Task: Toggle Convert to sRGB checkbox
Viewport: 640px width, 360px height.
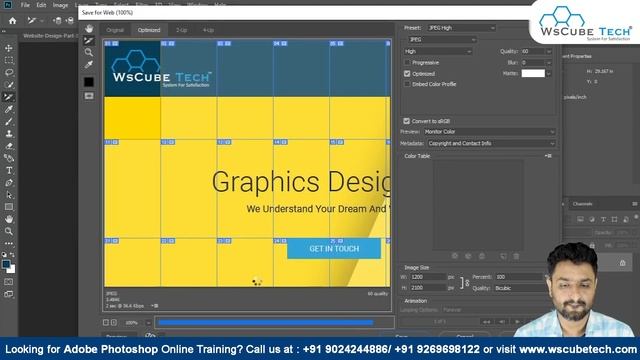Action: 407,121
